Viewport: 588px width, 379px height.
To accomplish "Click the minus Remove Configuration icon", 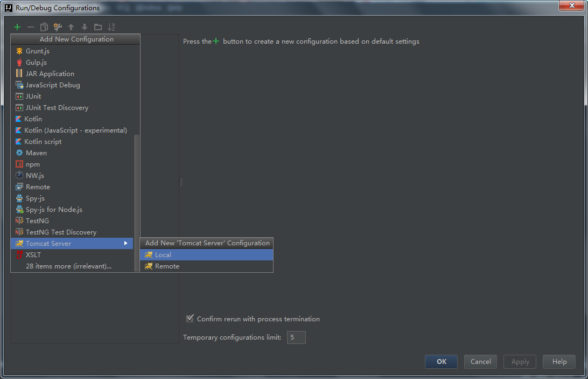I will (31, 27).
